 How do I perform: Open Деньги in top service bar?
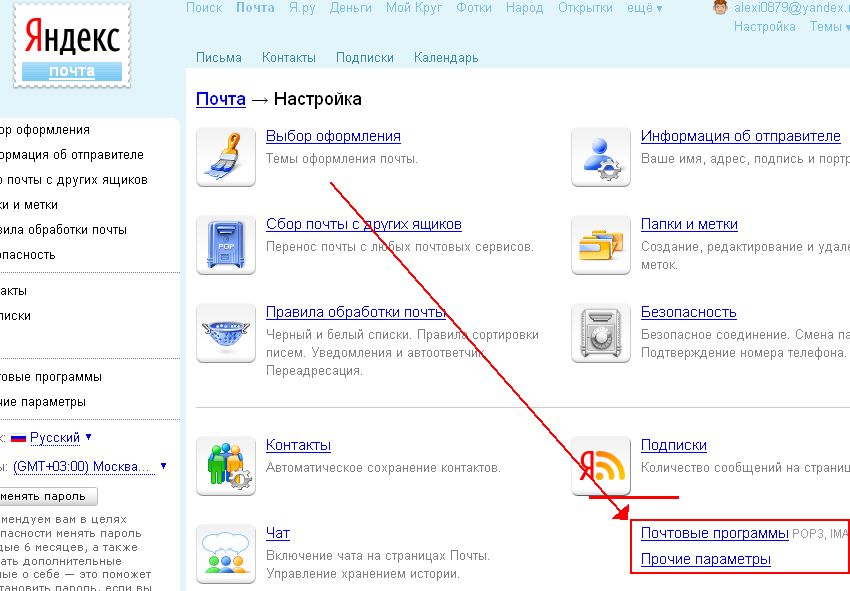(351, 8)
